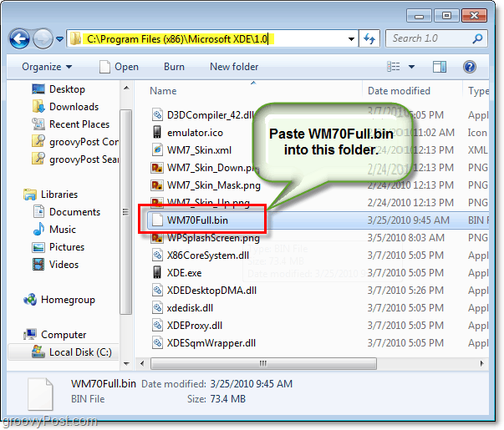The width and height of the screenshot is (504, 430).
Task: Select the WM70Full.bin file icon
Action: [x=157, y=220]
